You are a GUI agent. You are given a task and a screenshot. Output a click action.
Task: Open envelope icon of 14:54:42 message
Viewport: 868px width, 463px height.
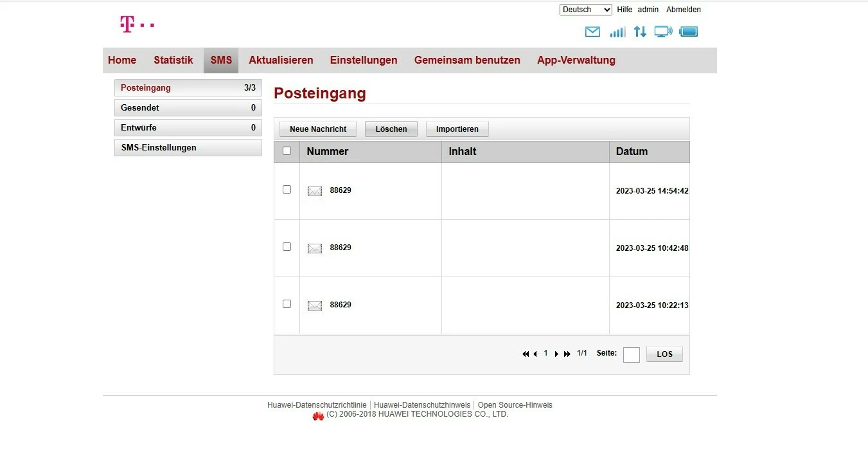tap(315, 191)
